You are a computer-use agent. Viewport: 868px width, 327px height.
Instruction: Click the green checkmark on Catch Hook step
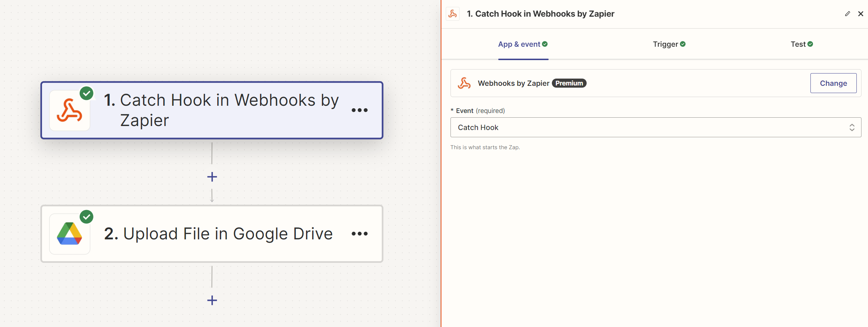(x=87, y=93)
